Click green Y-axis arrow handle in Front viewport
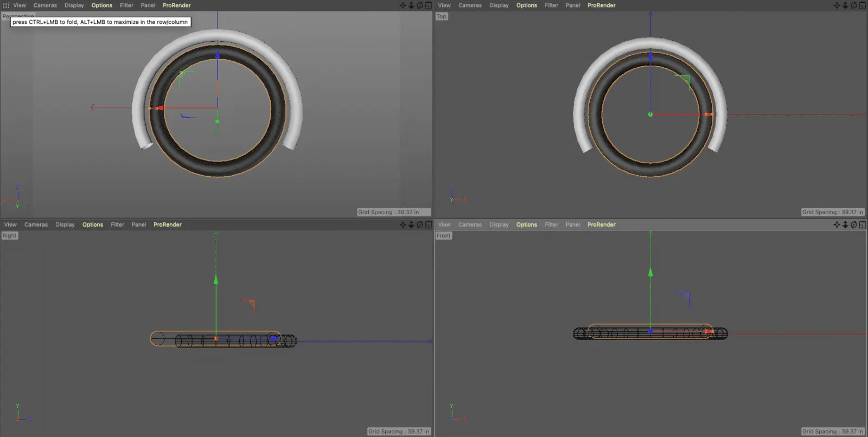 click(650, 272)
